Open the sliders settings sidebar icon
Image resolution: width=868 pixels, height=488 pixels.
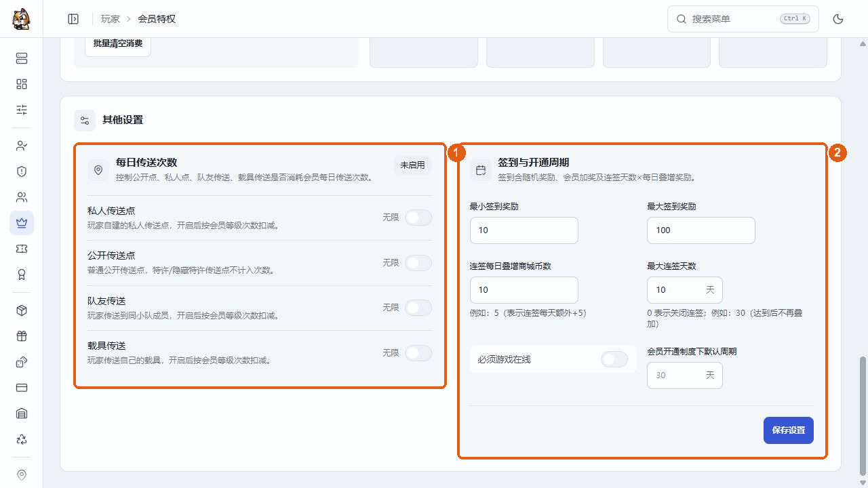click(x=22, y=110)
